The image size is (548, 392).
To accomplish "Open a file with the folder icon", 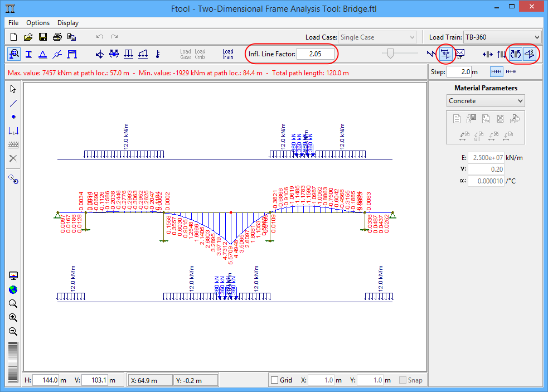I will pos(28,37).
